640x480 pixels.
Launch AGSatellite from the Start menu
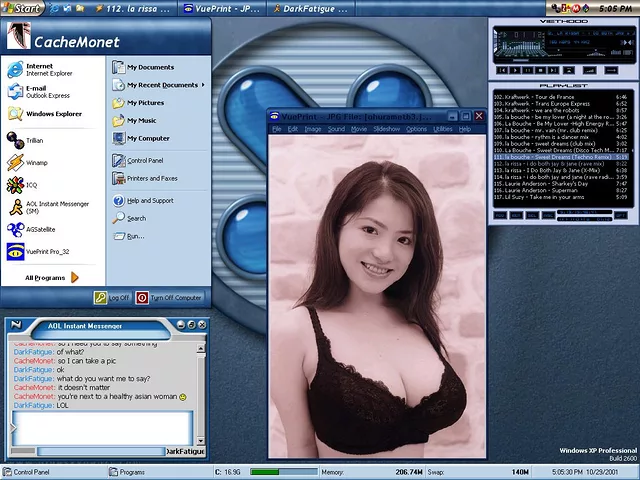40,229
